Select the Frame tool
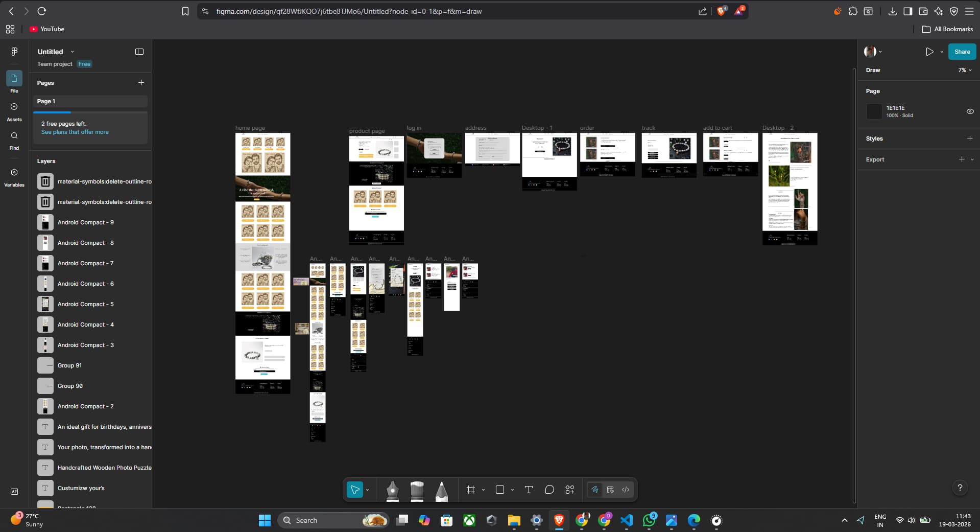This screenshot has height=532, width=980. click(471, 490)
